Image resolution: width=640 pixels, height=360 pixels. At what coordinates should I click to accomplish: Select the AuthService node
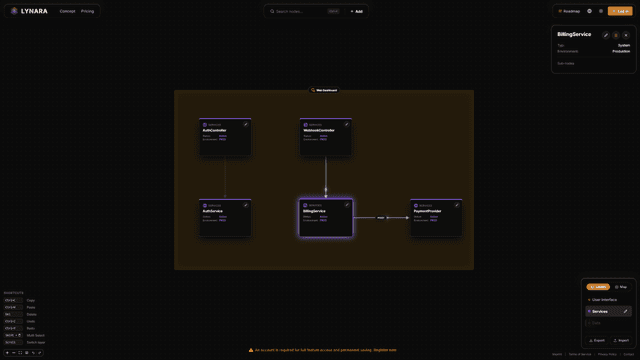click(225, 218)
